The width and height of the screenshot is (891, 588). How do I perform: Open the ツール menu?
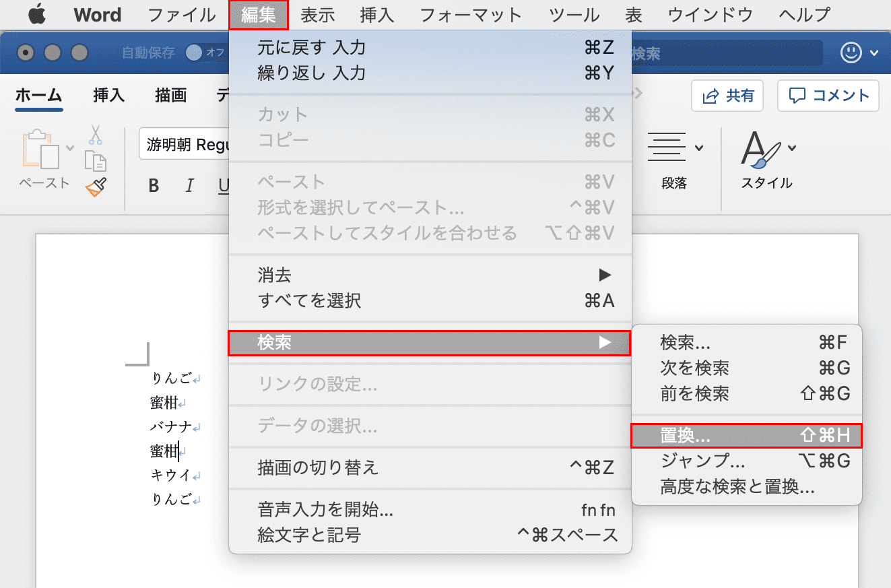coord(574,14)
